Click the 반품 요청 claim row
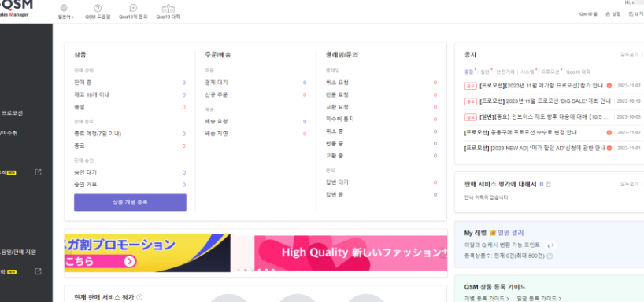644x302 pixels. click(x=382, y=95)
